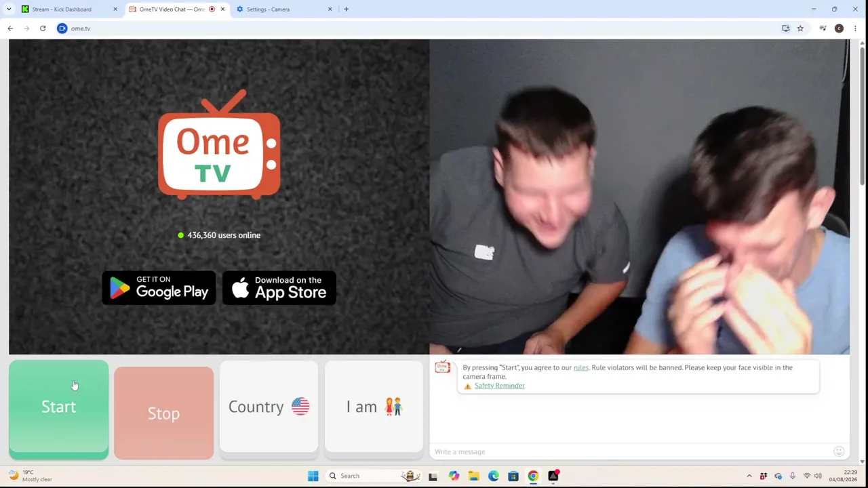This screenshot has height=488, width=868.
Task: Click the local webcam video preview
Action: pyautogui.click(x=639, y=197)
